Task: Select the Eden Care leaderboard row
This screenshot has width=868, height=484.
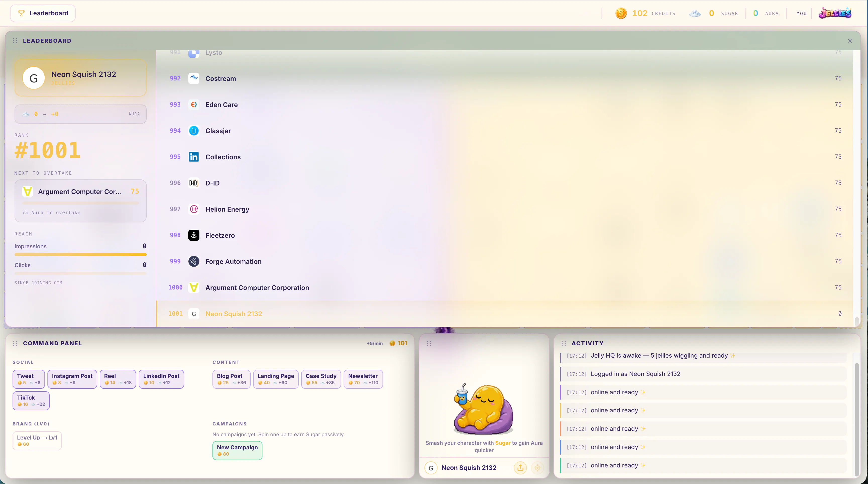Action: pyautogui.click(x=505, y=105)
